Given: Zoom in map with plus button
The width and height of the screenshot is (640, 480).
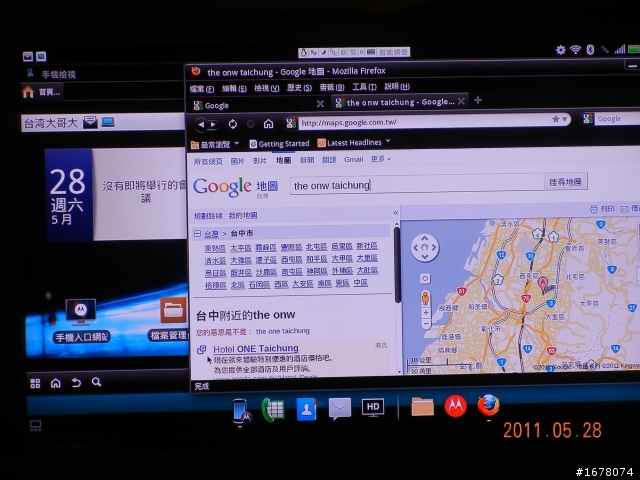Looking at the screenshot, I should coord(426,313).
